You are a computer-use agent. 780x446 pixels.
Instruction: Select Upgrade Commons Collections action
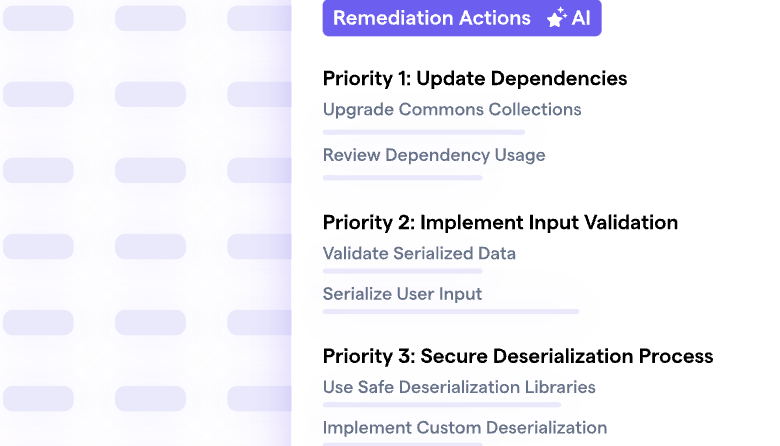tap(452, 109)
